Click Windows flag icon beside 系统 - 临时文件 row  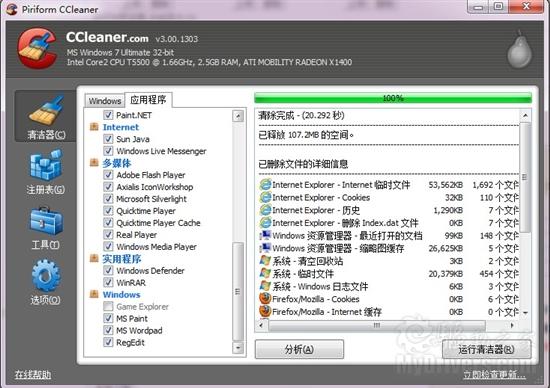tap(266, 273)
